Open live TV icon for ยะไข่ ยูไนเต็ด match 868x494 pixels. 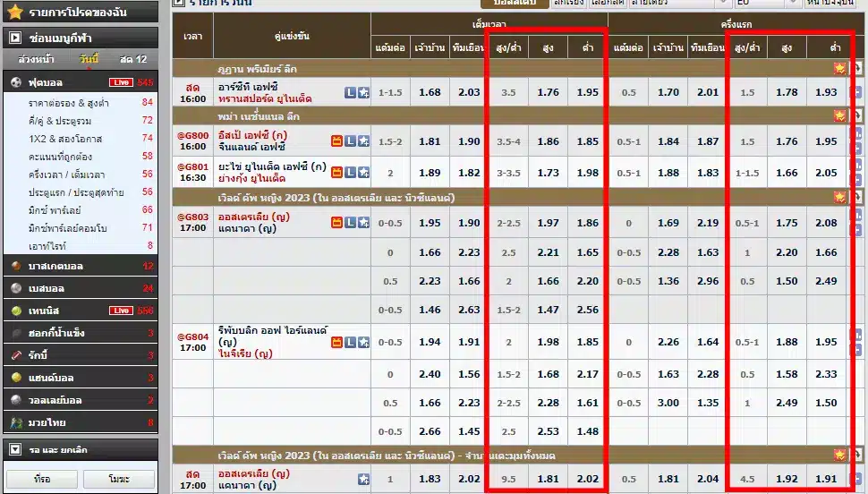coord(336,172)
